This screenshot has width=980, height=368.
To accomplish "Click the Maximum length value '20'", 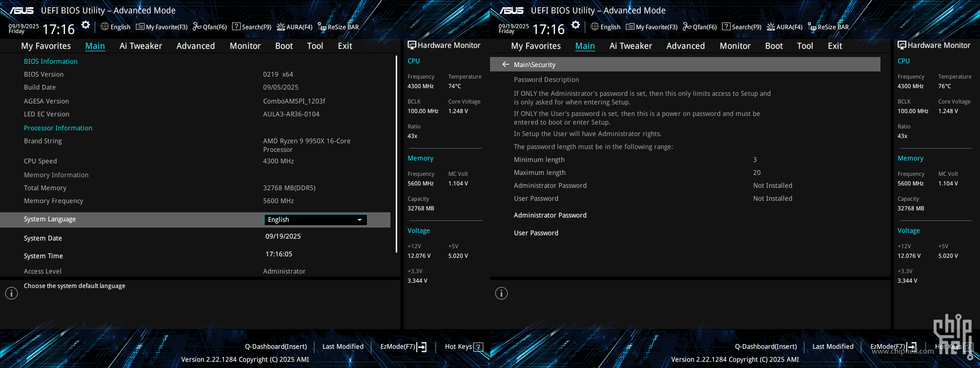I will click(x=757, y=172).
